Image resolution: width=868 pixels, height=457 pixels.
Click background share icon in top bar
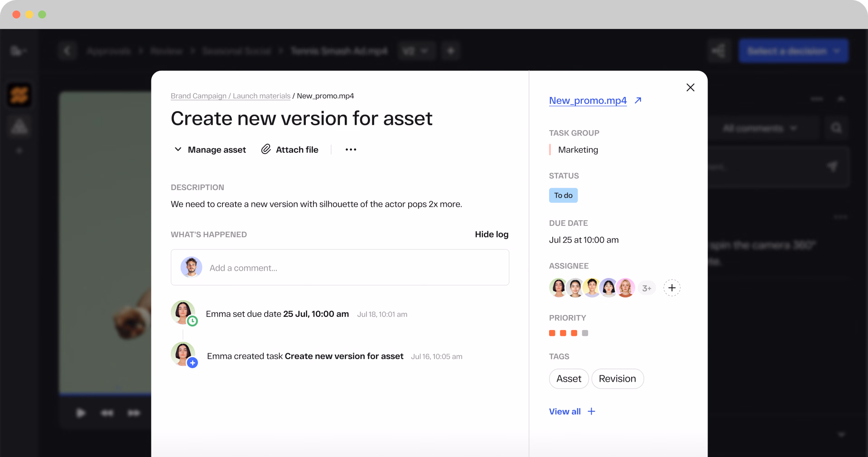(x=719, y=51)
